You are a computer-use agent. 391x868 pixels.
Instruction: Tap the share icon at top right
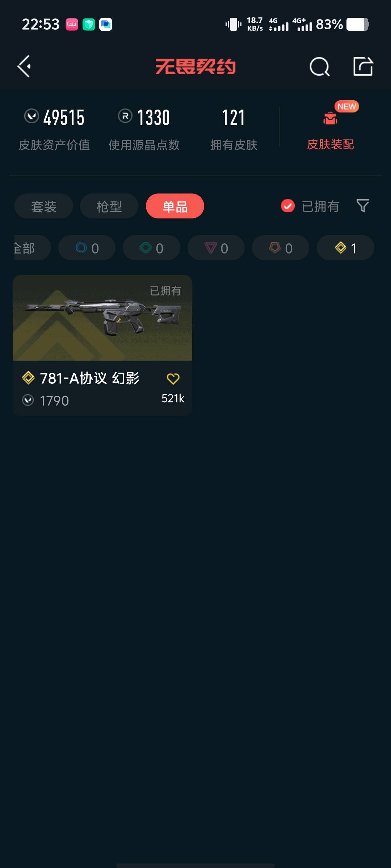tap(363, 66)
